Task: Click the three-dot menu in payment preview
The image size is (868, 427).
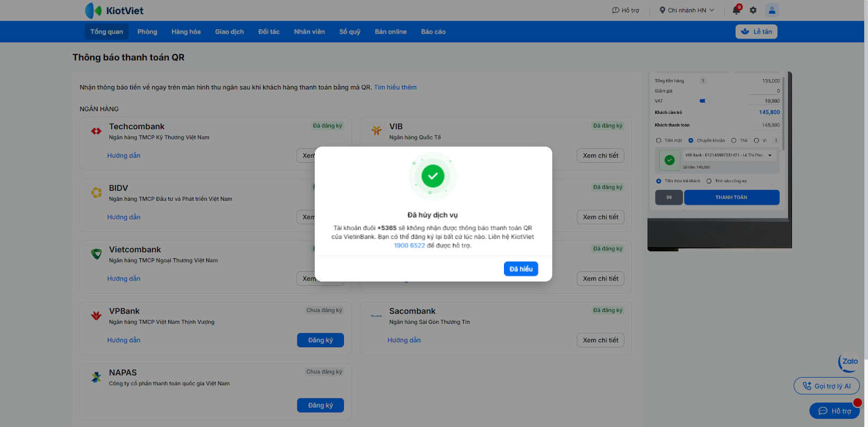Action: pyautogui.click(x=776, y=141)
